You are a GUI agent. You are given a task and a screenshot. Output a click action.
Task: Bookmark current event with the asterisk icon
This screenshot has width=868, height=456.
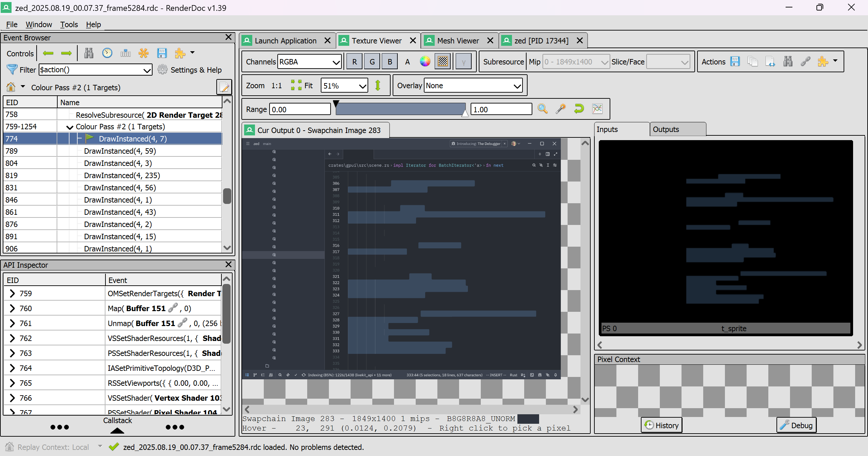click(143, 53)
